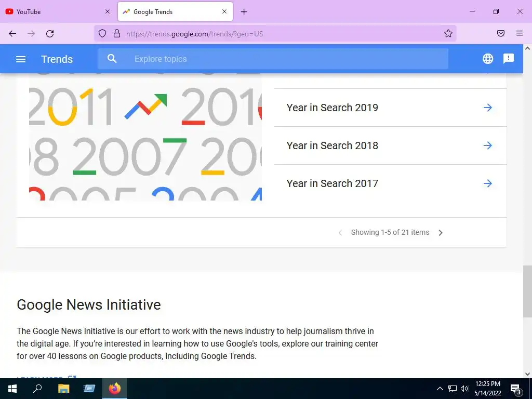The height and width of the screenshot is (399, 532).
Task: Open the Trends hamburger menu
Action: point(21,59)
